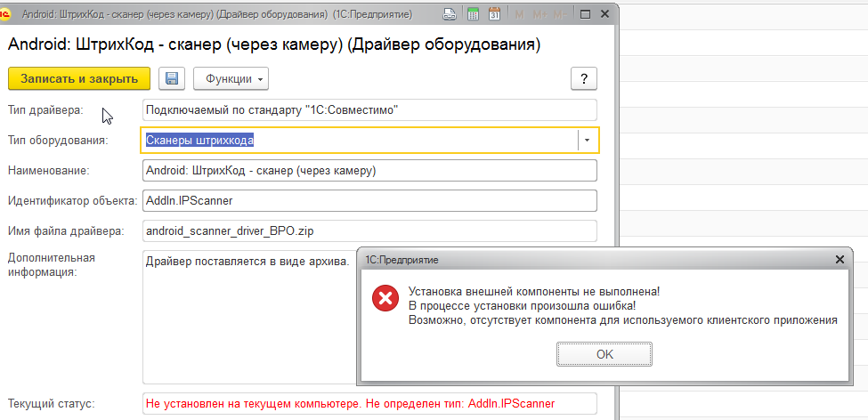Click the label Имя файла драйвера:
This screenshot has width=868, height=420.
click(x=67, y=231)
